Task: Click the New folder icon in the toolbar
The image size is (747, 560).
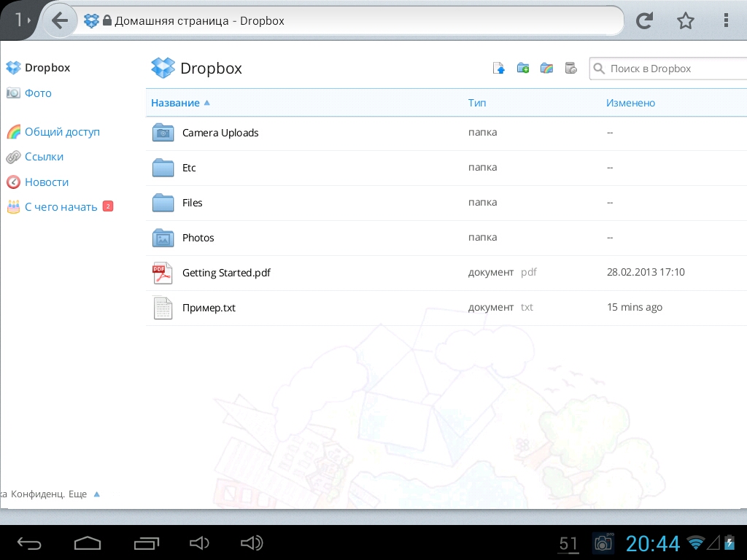Action: coord(522,68)
